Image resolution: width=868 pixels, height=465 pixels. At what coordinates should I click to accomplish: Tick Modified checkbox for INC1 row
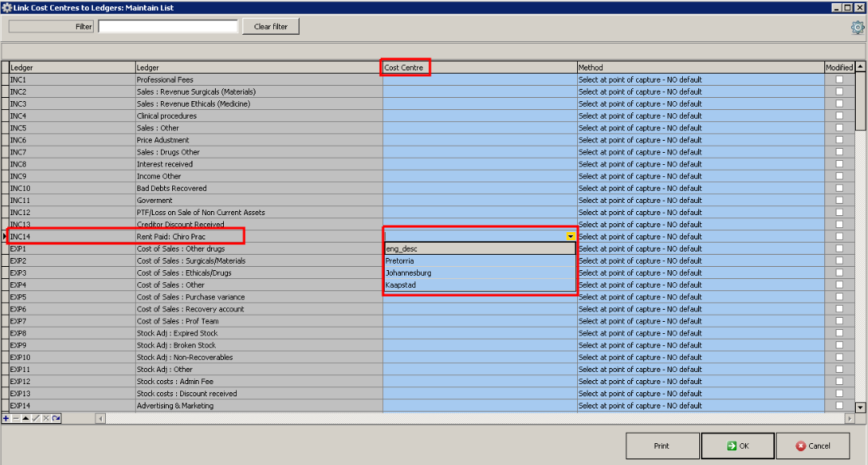click(839, 80)
